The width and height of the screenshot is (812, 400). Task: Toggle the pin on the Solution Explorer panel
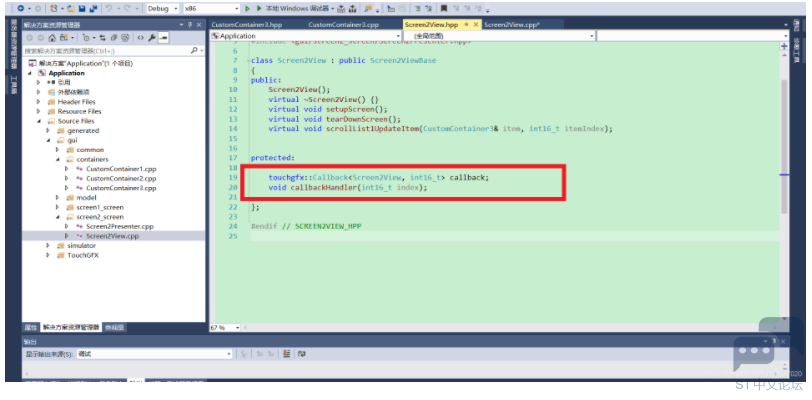[190, 25]
